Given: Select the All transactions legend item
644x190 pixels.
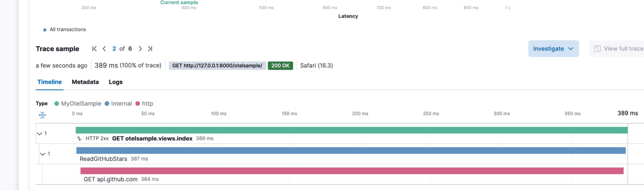Looking at the screenshot, I should [64, 29].
